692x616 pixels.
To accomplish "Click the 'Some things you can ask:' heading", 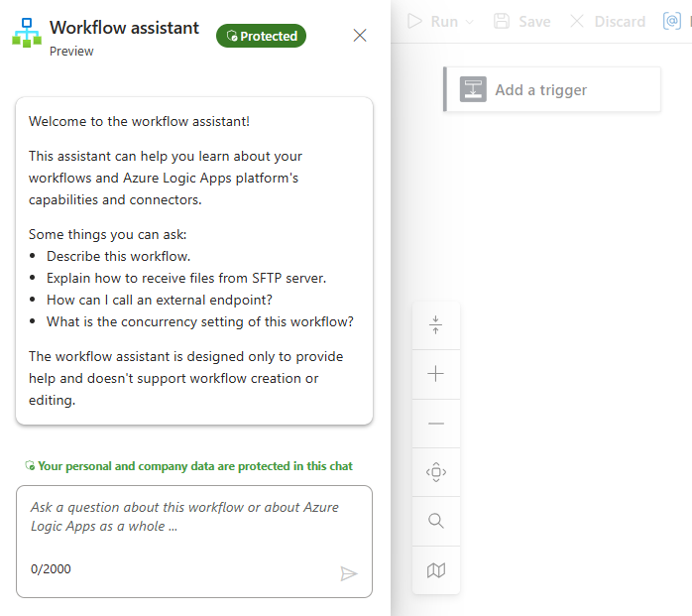I will click(108, 234).
